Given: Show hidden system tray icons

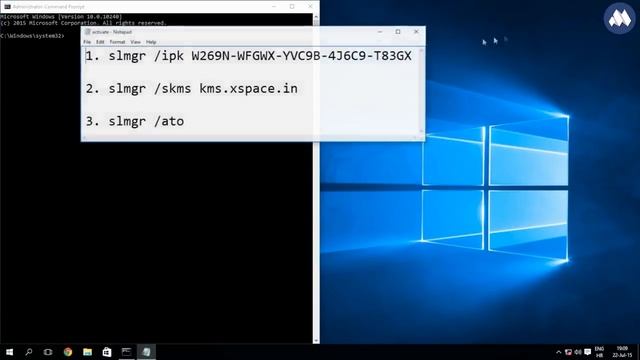Looking at the screenshot, I should (x=558, y=352).
